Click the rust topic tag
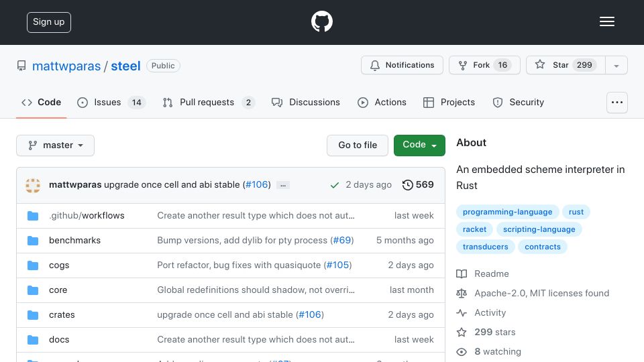The height and width of the screenshot is (362, 644). (x=576, y=213)
